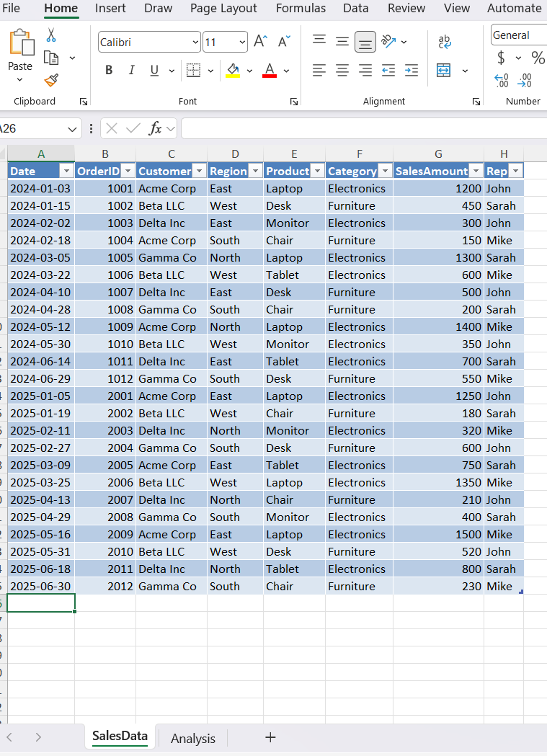The height and width of the screenshot is (756, 547).
Task: Expand the SalesAmount column filter dropdown
Action: 476,171
